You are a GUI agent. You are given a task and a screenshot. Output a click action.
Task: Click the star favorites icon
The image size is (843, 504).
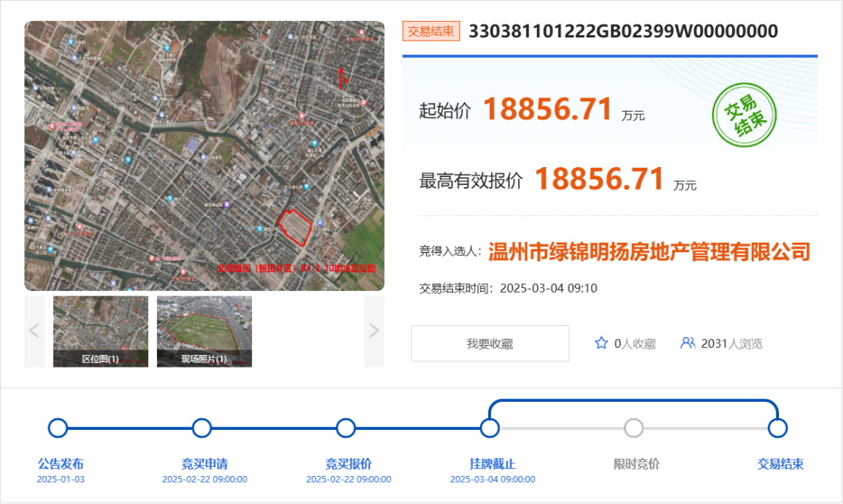click(601, 343)
